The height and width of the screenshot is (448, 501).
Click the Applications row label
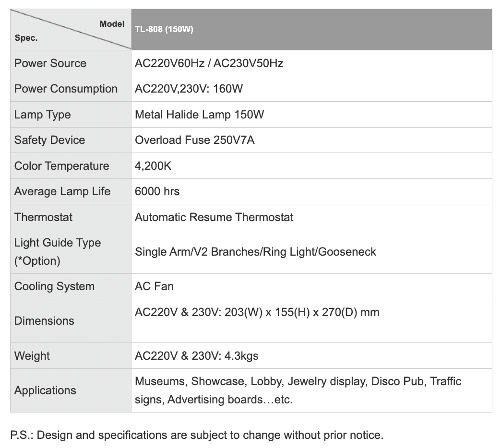tap(45, 390)
